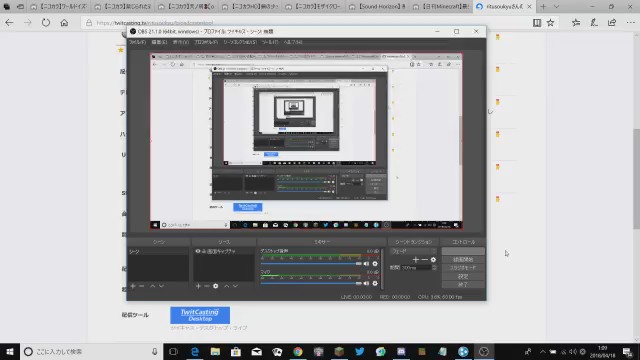Remove transition with minus icon

point(424,260)
